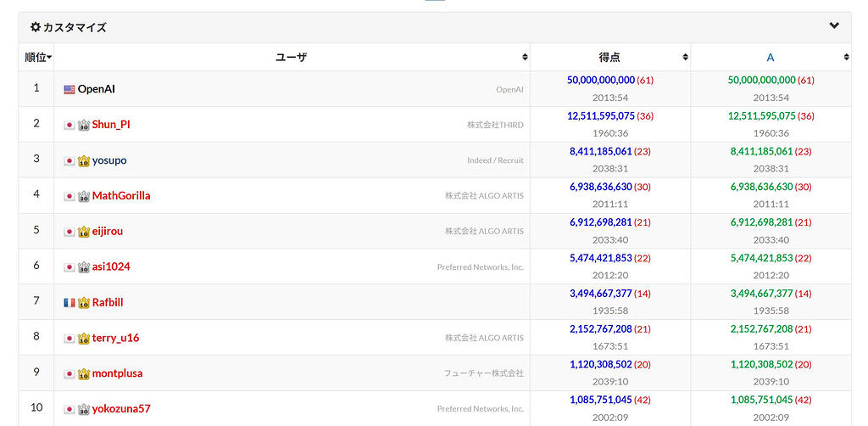The height and width of the screenshot is (426, 868).
Task: Click OpenAI's total score 50,000,000,000
Action: pyautogui.click(x=601, y=81)
